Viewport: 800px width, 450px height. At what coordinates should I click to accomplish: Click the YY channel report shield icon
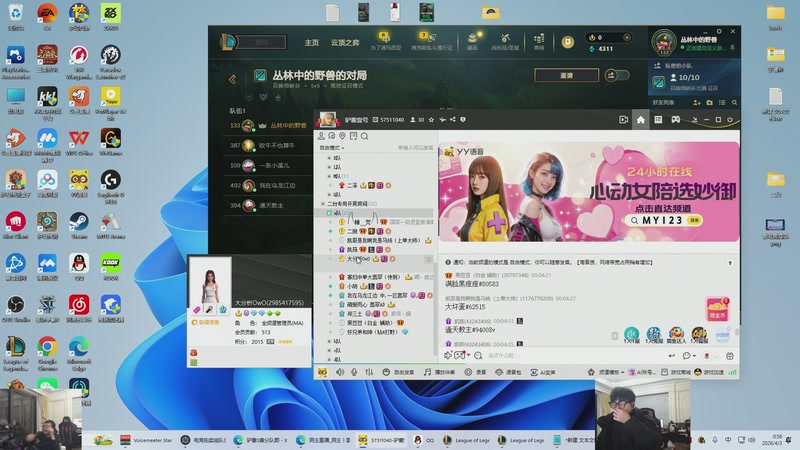coord(463,120)
